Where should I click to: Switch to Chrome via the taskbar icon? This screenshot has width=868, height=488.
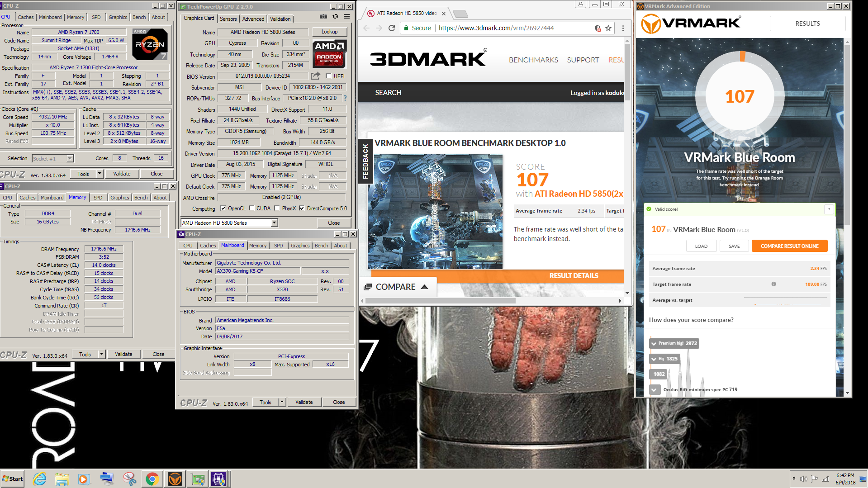152,479
